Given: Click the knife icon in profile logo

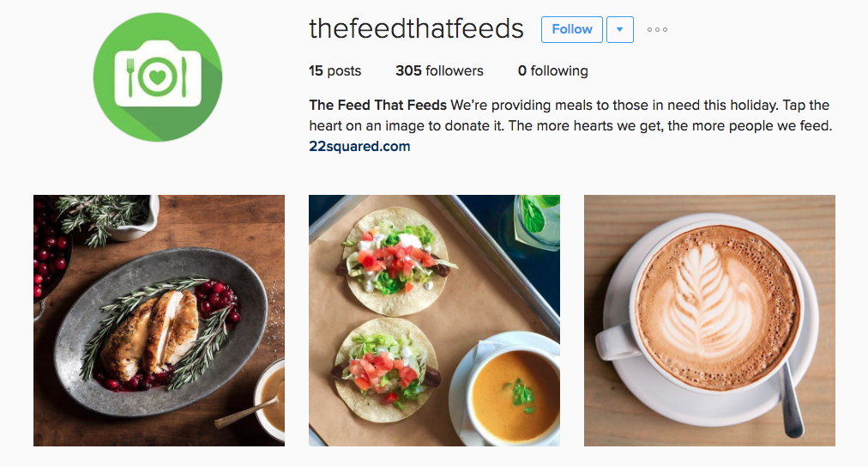Looking at the screenshot, I should 184,77.
